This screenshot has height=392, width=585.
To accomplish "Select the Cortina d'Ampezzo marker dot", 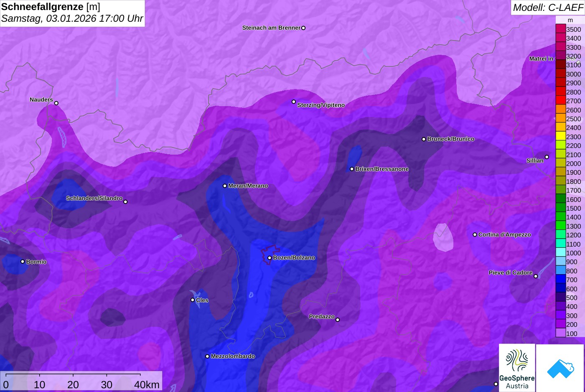I will (x=475, y=235).
